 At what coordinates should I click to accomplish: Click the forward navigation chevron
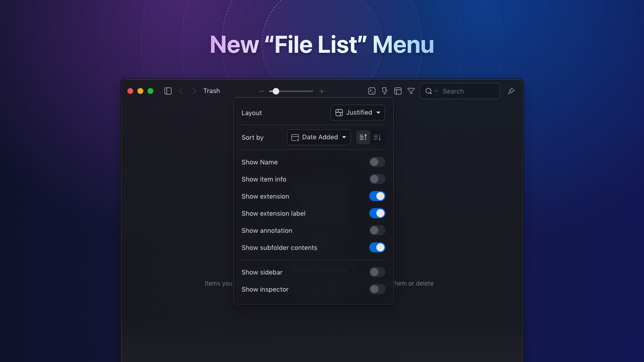pos(194,91)
